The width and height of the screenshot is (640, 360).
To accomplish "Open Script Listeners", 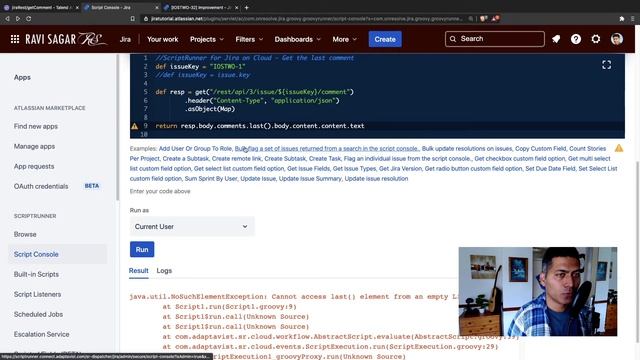I will pos(37,294).
